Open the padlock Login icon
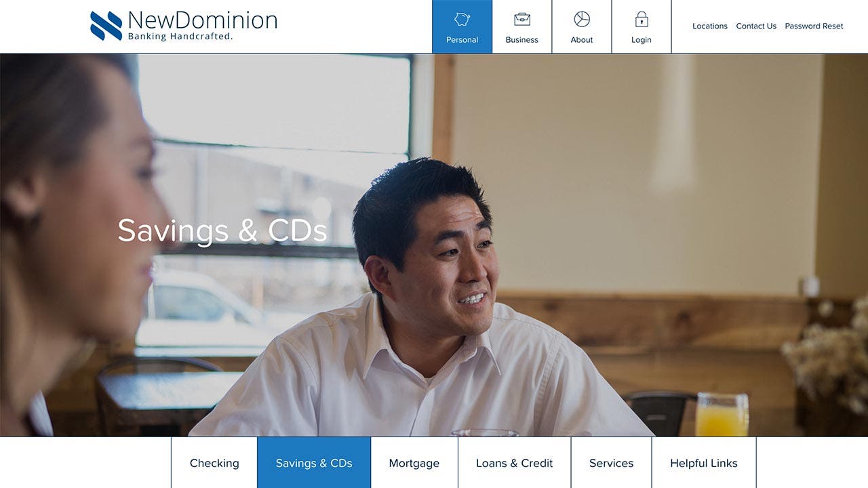Screen dimensions: 868x488 tap(642, 19)
